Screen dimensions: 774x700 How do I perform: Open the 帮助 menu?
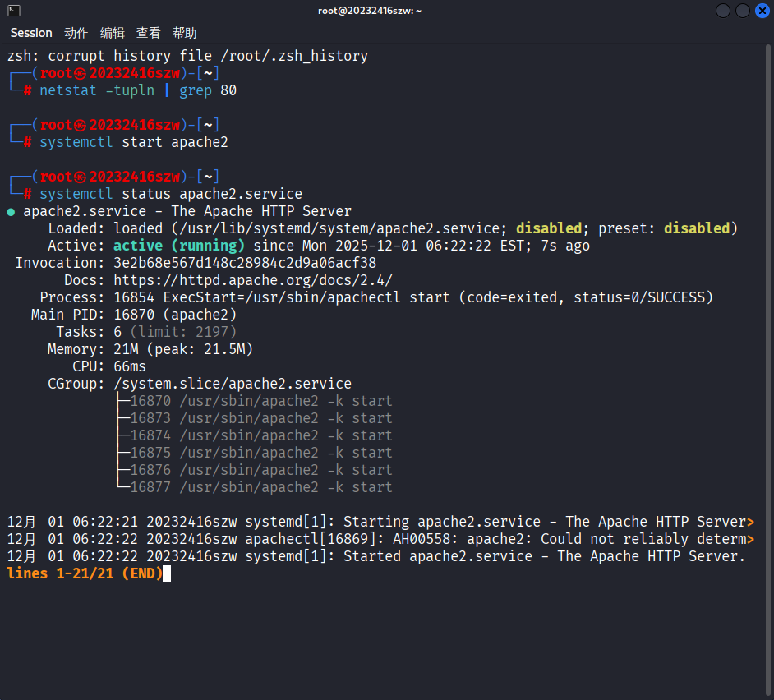coord(185,33)
